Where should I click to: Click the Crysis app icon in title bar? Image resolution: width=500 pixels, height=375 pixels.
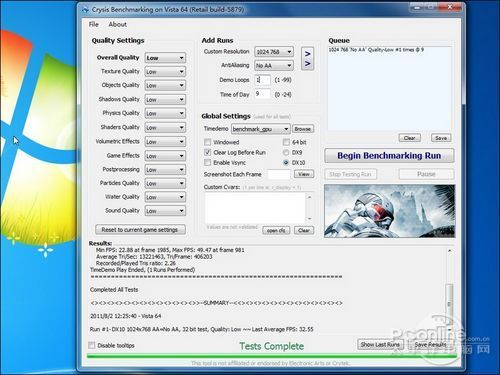tap(86, 10)
